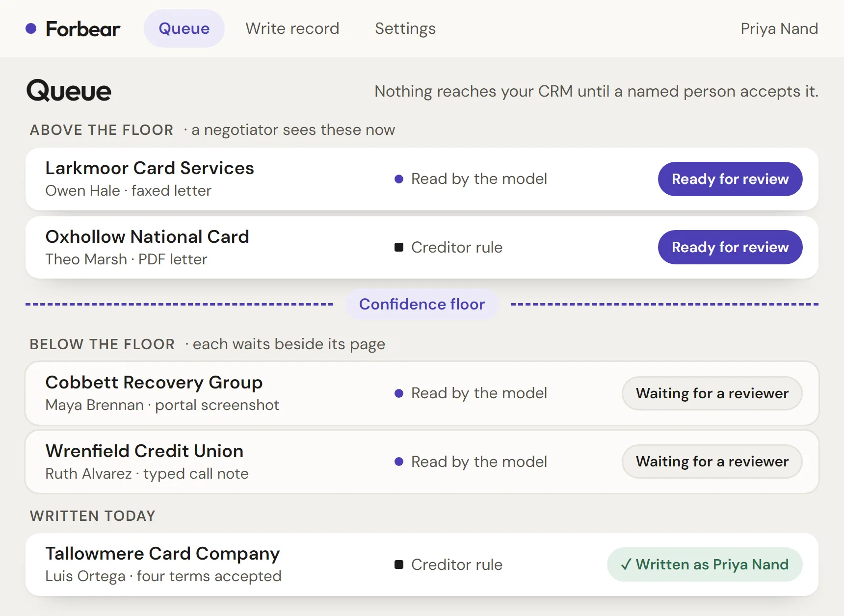Select the Confidence floor label
844x616 pixels.
(422, 304)
